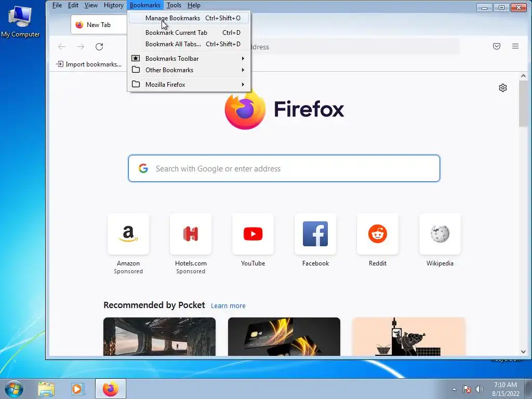The height and width of the screenshot is (399, 532).
Task: Open the History menu
Action: (x=114, y=5)
